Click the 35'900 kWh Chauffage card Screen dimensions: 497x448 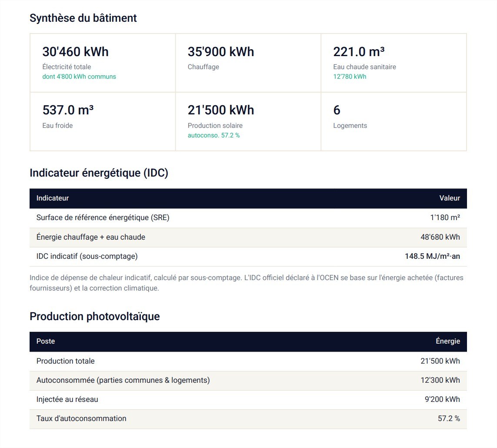coord(248,63)
